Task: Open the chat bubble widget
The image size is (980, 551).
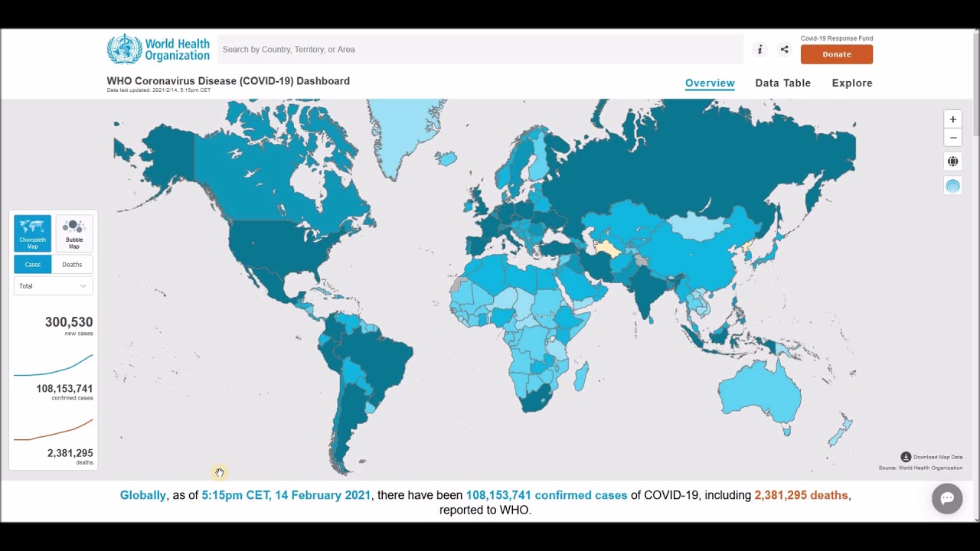Action: (946, 499)
